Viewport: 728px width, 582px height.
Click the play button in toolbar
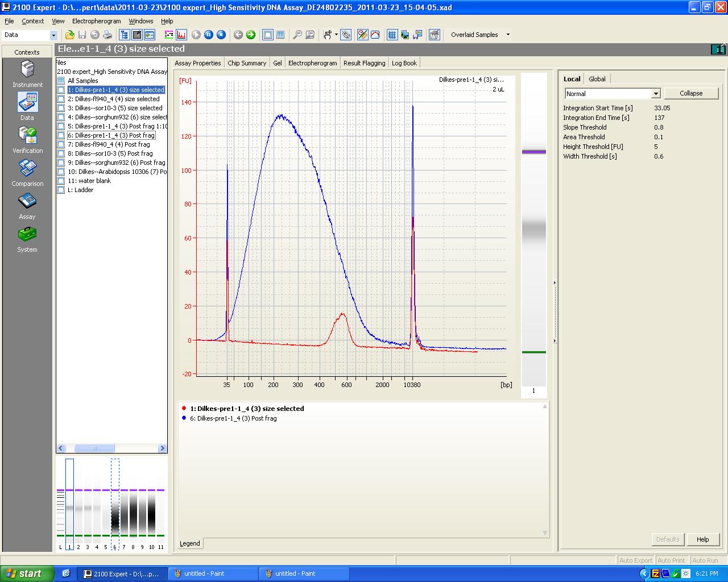[x=196, y=35]
